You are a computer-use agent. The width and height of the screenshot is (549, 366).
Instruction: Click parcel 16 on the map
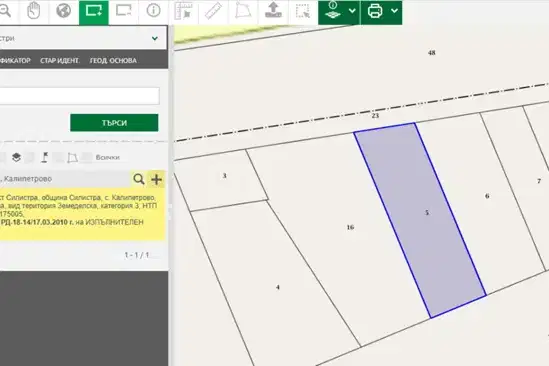coord(350,227)
